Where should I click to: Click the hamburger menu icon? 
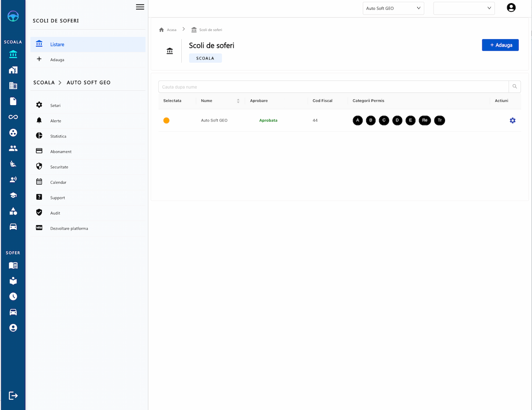click(140, 7)
